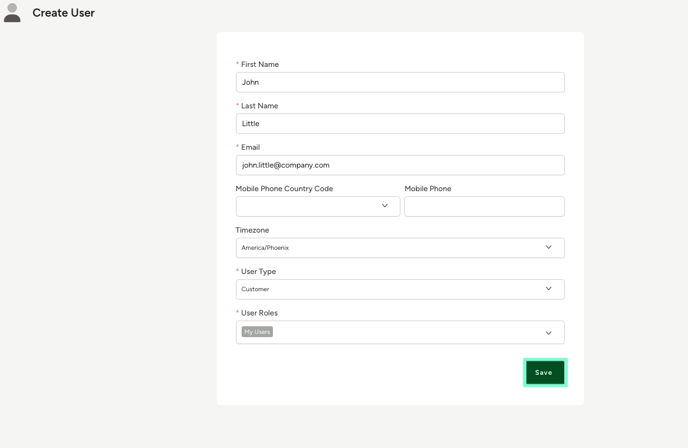Open the User Type dropdown showing Customer
The width and height of the screenshot is (688, 448).
(x=400, y=289)
